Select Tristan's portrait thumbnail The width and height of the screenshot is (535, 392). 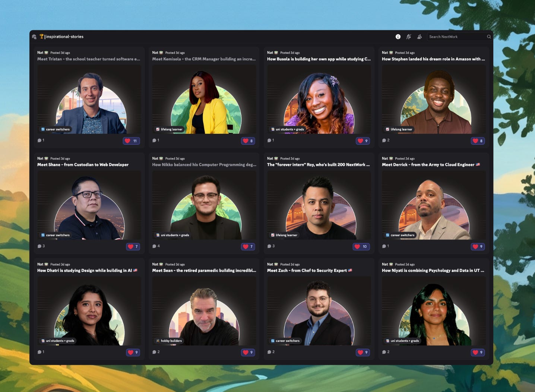click(89, 99)
